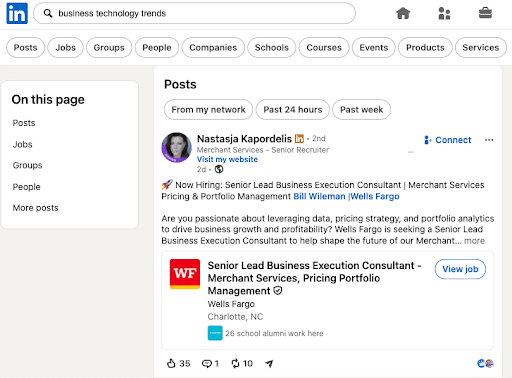Viewport: 512px width, 378px height.
Task: Open Jobs briefcase icon in top bar
Action: tap(485, 13)
